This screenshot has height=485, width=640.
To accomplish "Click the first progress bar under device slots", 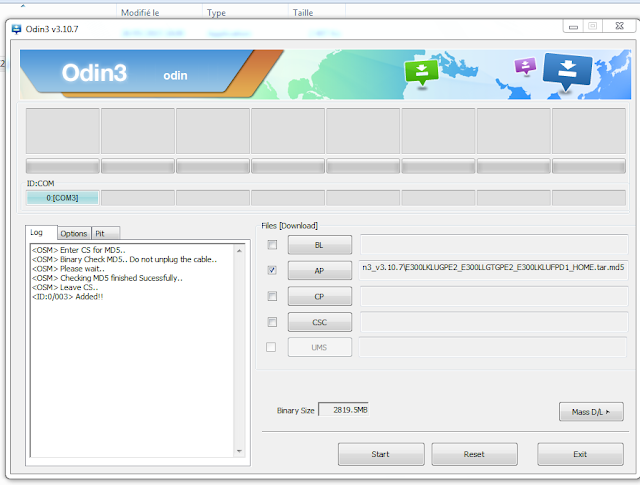I will click(62, 166).
